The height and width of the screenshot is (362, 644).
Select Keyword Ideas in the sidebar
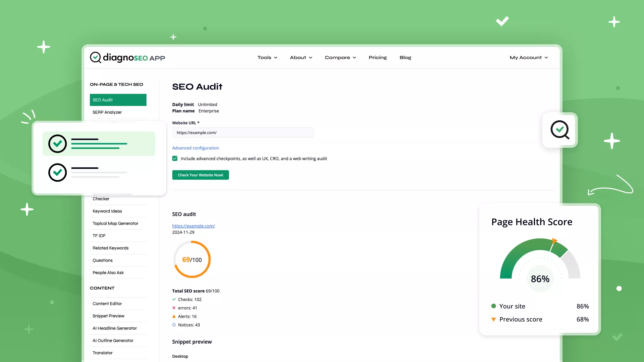(x=107, y=211)
